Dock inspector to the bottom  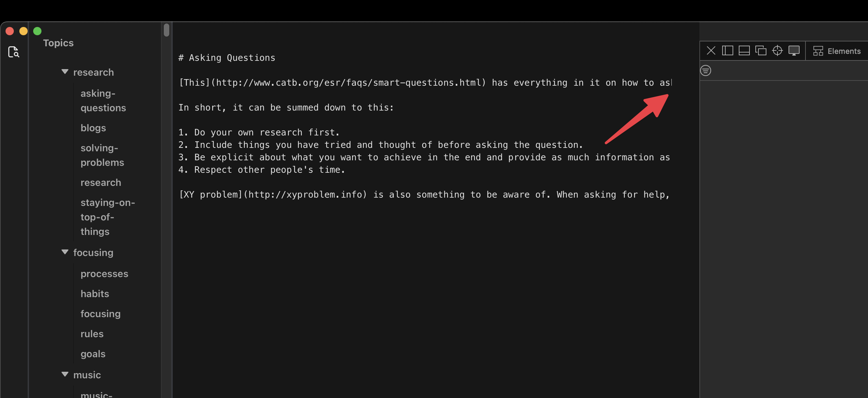point(744,51)
